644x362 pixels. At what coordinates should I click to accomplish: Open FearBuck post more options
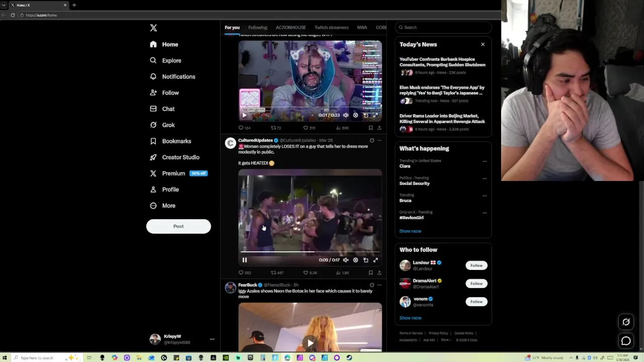pyautogui.click(x=379, y=285)
